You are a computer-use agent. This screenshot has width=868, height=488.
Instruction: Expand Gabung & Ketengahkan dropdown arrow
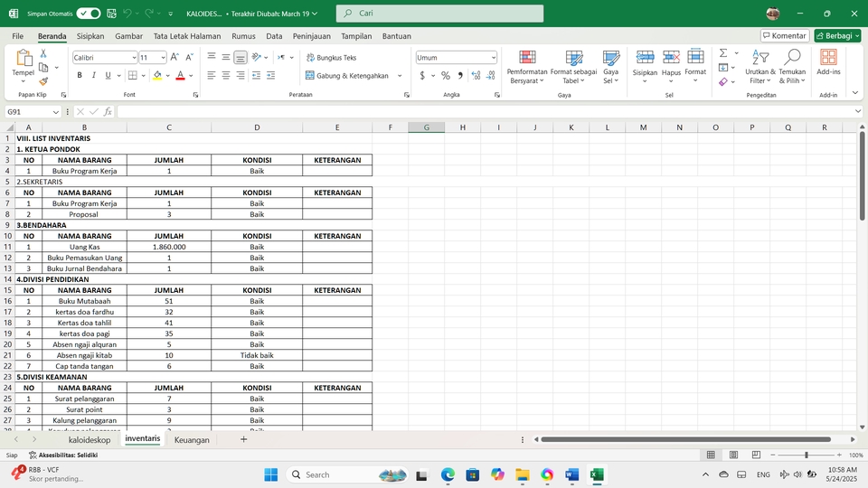(400, 76)
